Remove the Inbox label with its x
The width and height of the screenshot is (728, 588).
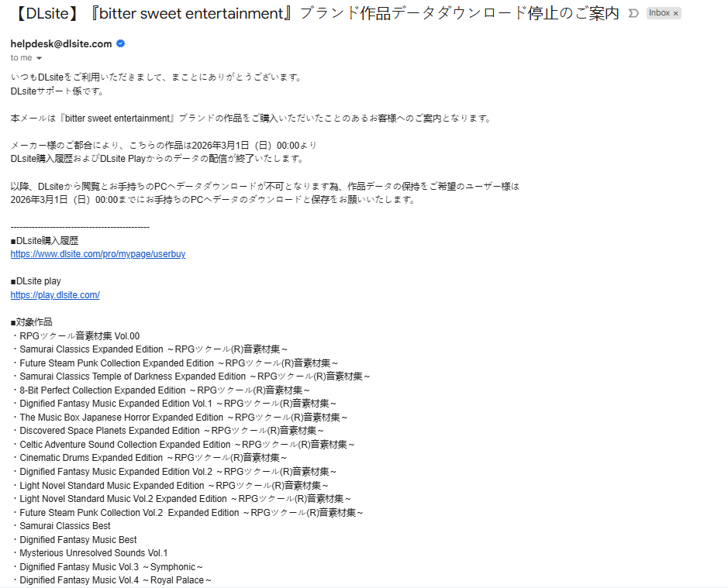tap(675, 13)
